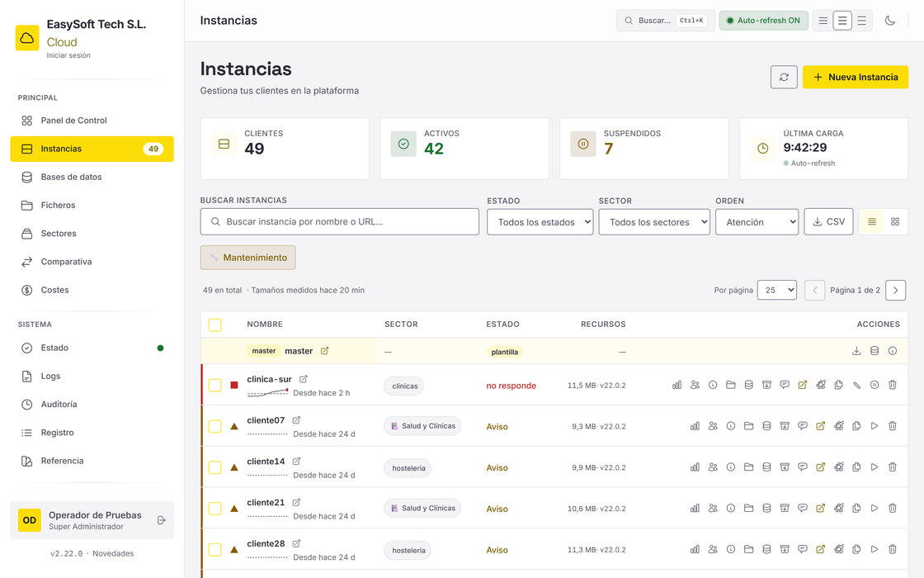Toggle the select-all checkbox in table header

pos(215,325)
